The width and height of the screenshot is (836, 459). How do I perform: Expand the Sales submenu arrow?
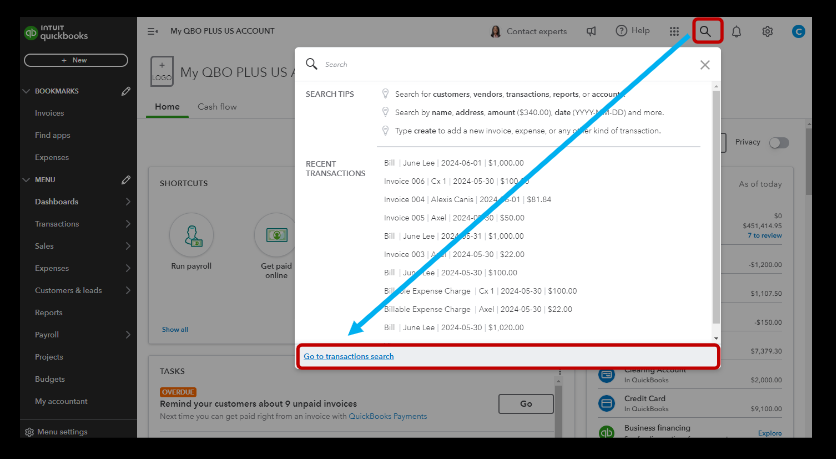(x=128, y=246)
